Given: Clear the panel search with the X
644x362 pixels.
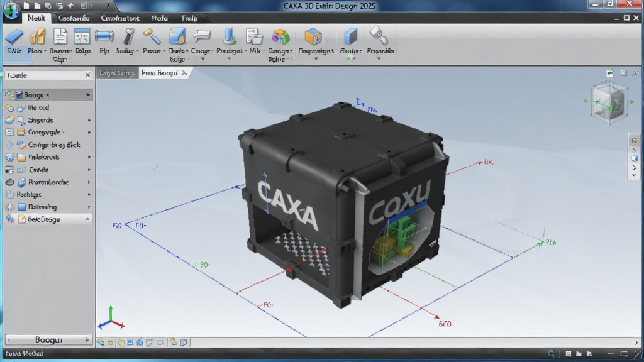Looking at the screenshot, I should [87, 75].
